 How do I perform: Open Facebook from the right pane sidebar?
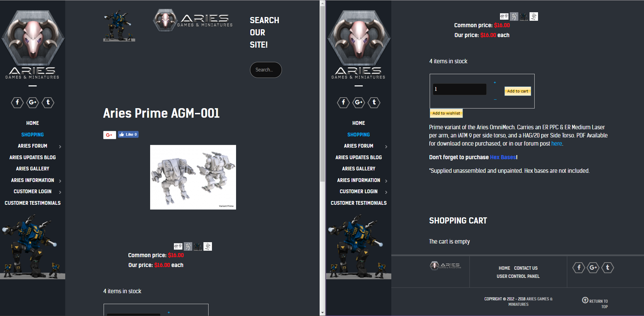[x=343, y=102]
